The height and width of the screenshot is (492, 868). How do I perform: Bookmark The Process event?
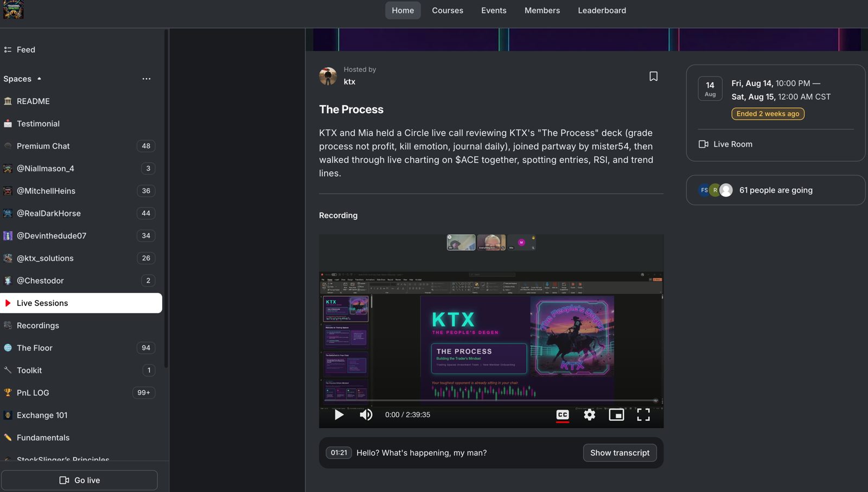(x=653, y=76)
